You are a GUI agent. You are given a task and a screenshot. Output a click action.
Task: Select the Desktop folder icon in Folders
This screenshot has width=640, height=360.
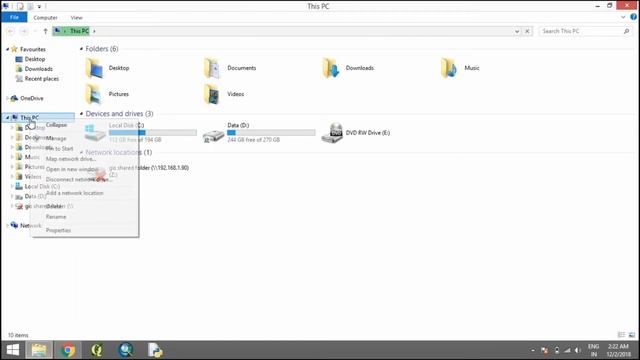tap(94, 68)
